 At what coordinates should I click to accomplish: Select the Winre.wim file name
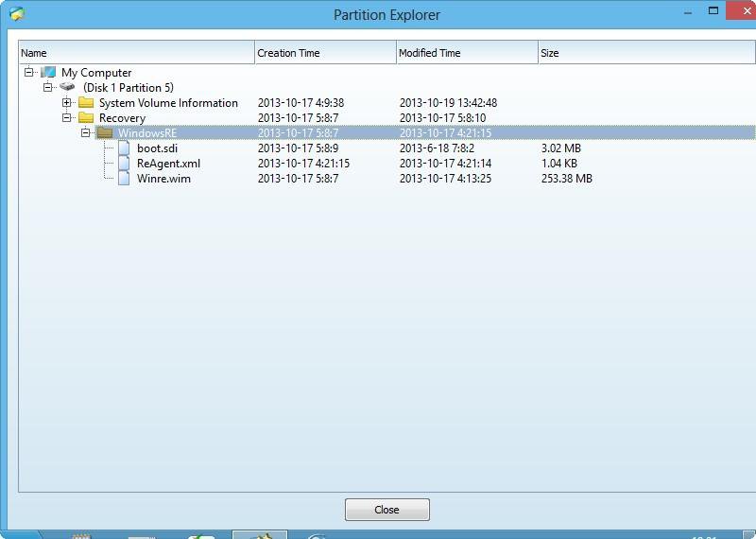pyautogui.click(x=163, y=179)
